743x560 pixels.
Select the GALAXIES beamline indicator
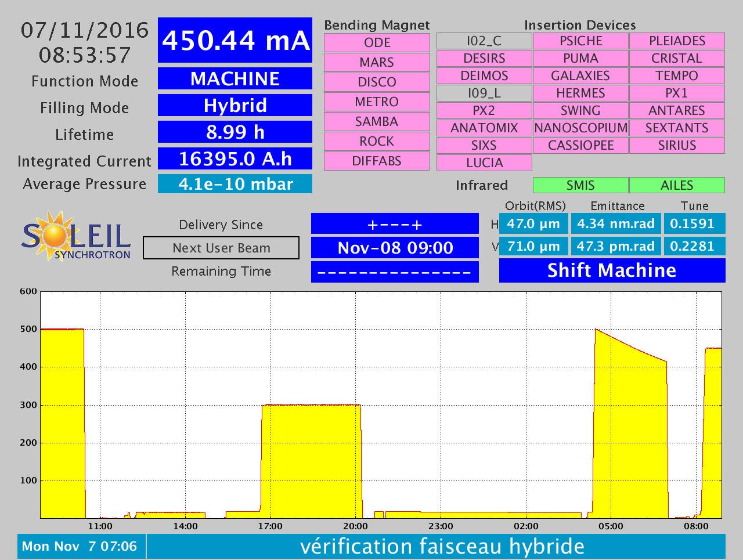[x=580, y=75]
